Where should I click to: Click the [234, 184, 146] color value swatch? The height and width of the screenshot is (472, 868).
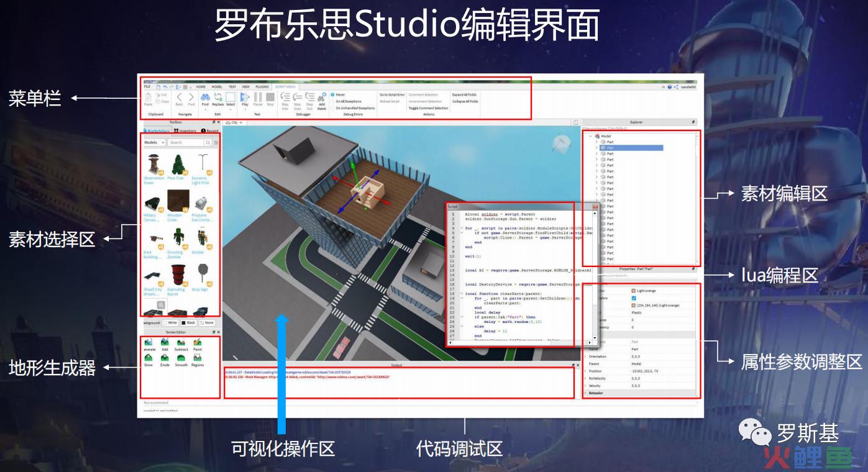(x=634, y=306)
